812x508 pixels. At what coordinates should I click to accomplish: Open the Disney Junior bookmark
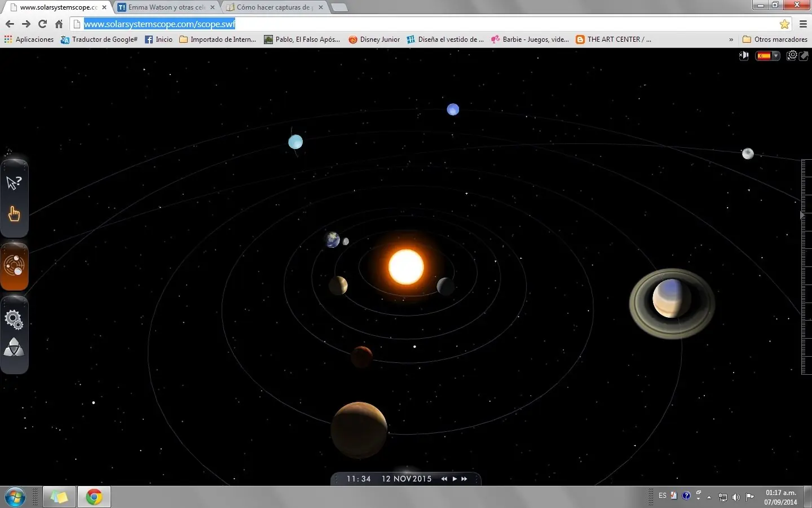(x=374, y=40)
